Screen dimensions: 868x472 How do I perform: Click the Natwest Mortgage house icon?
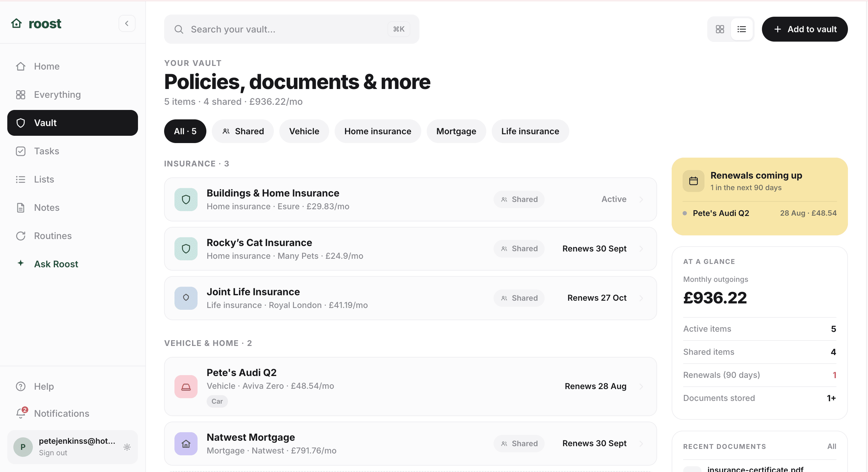tap(186, 444)
